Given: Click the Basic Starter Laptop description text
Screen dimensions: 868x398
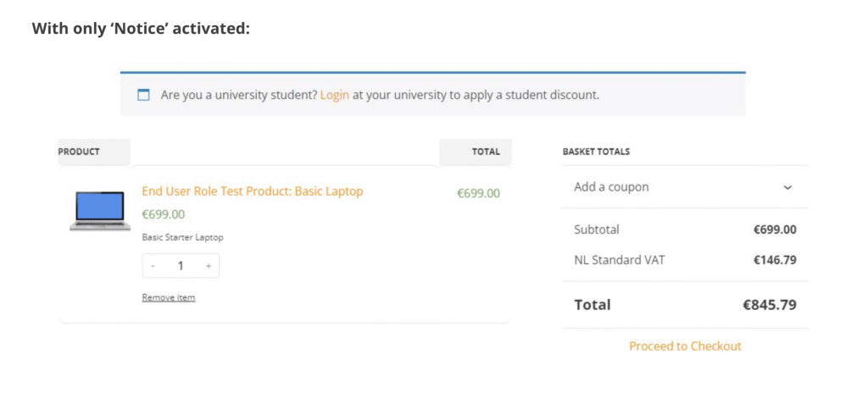Looking at the screenshot, I should click(182, 237).
